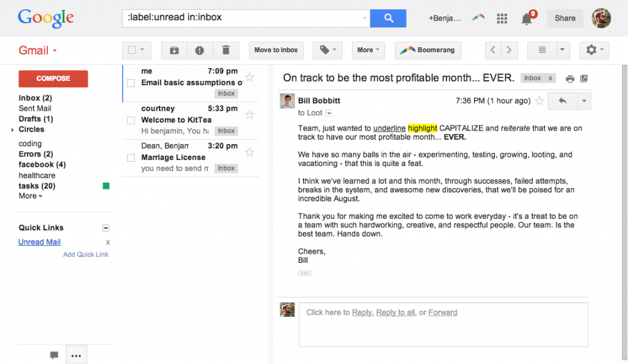Go to older message arrow
This screenshot has height=364, width=628.
[509, 50]
